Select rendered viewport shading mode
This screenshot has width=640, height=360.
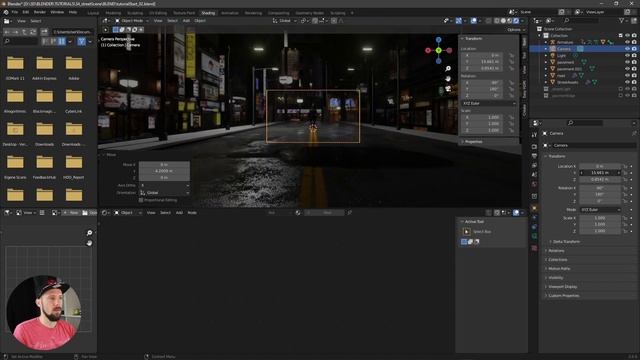click(516, 20)
